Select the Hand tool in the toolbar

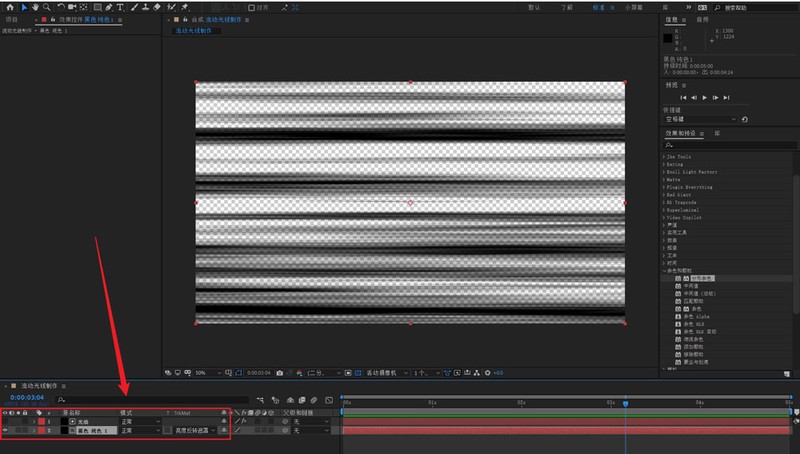[x=35, y=7]
